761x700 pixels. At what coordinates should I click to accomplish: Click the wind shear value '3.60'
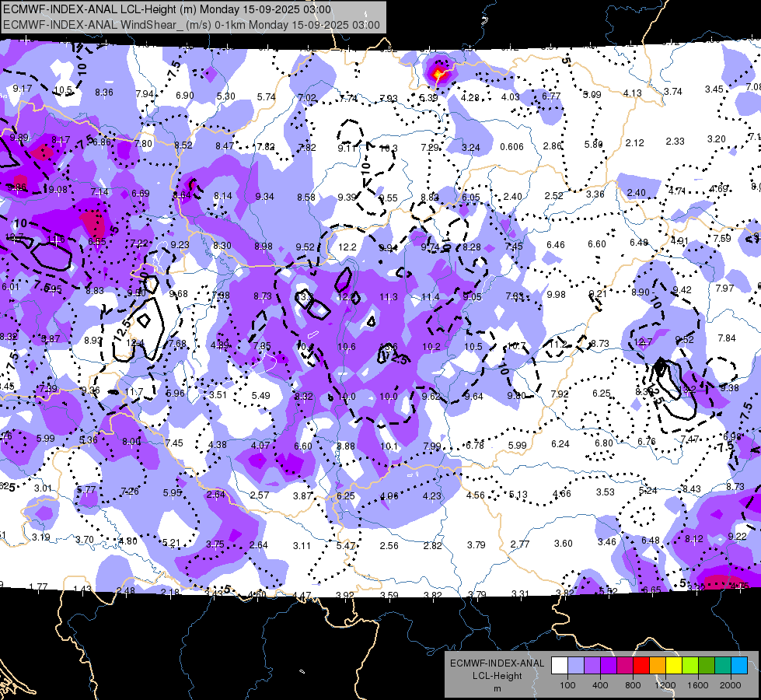[x=564, y=543]
